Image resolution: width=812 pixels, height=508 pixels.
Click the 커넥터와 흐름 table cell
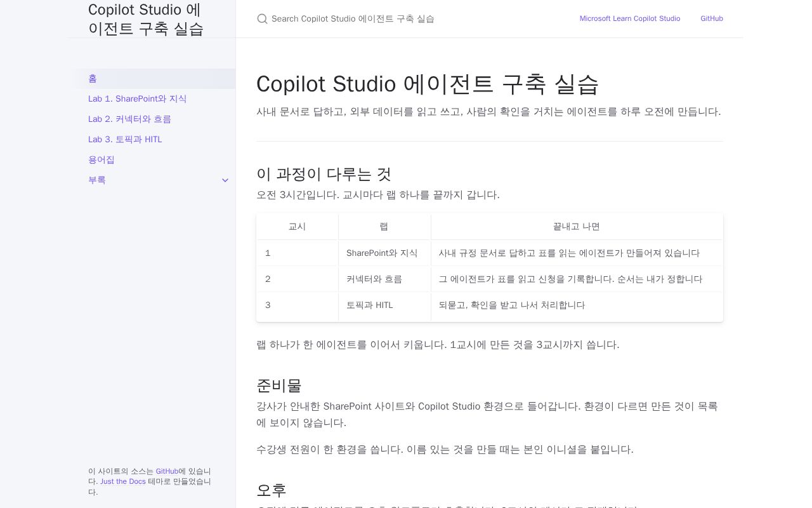pyautogui.click(x=384, y=279)
